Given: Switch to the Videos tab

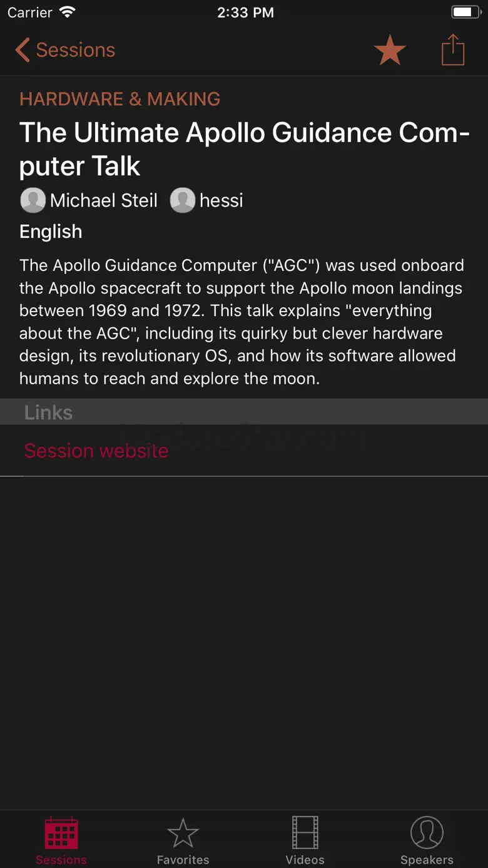Looking at the screenshot, I should coord(305,840).
